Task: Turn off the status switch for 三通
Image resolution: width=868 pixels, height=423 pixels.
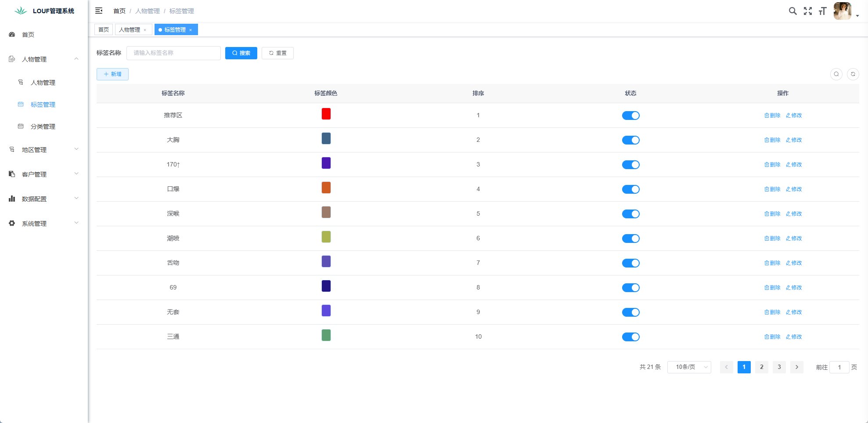Action: coord(630,337)
